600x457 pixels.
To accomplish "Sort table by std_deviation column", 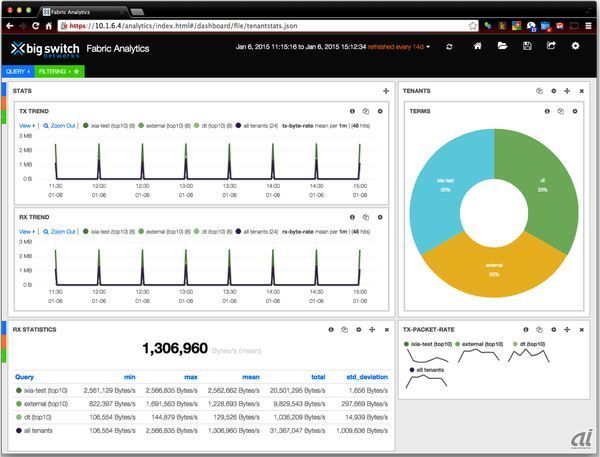I will click(x=365, y=377).
